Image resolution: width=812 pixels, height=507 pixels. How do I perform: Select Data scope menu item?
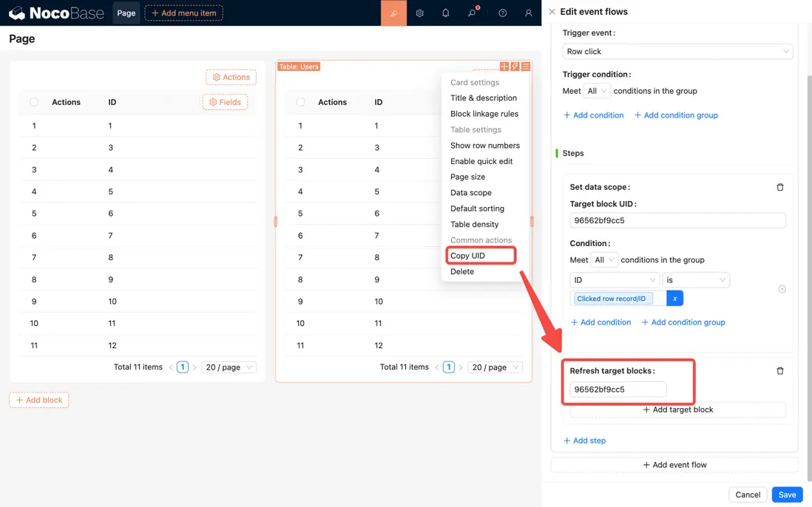click(471, 192)
